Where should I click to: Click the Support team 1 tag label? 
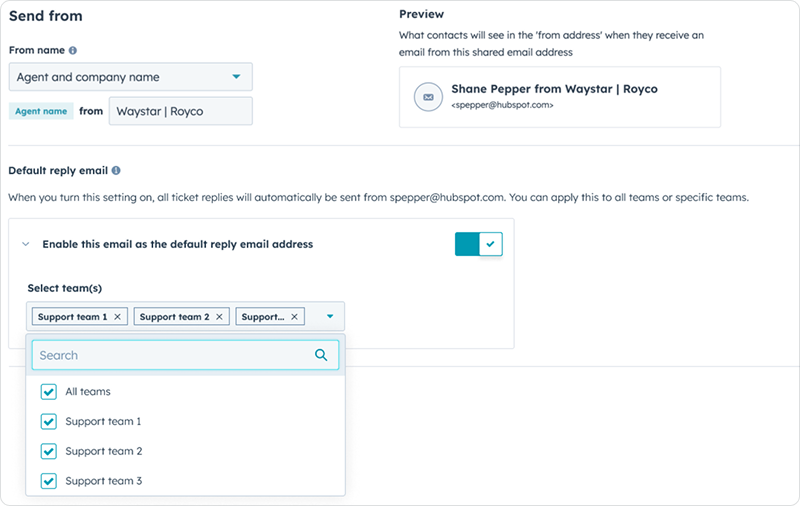72,317
